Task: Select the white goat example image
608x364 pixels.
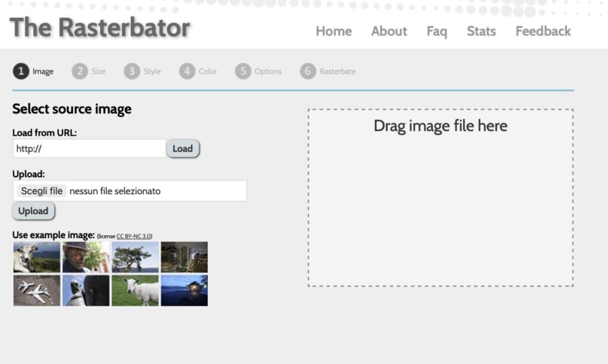Action: (135, 290)
